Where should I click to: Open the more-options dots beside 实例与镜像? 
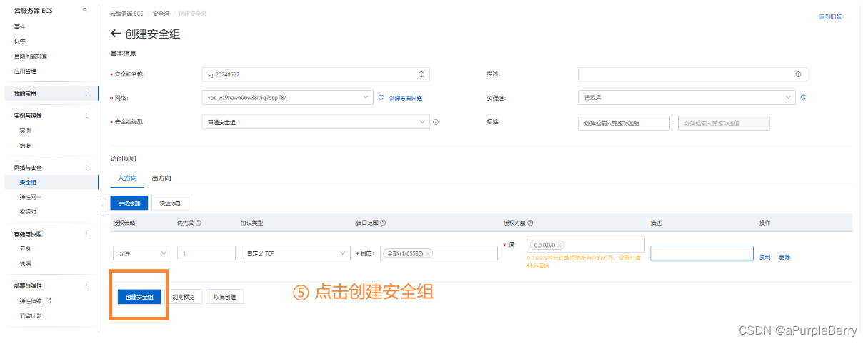click(86, 116)
